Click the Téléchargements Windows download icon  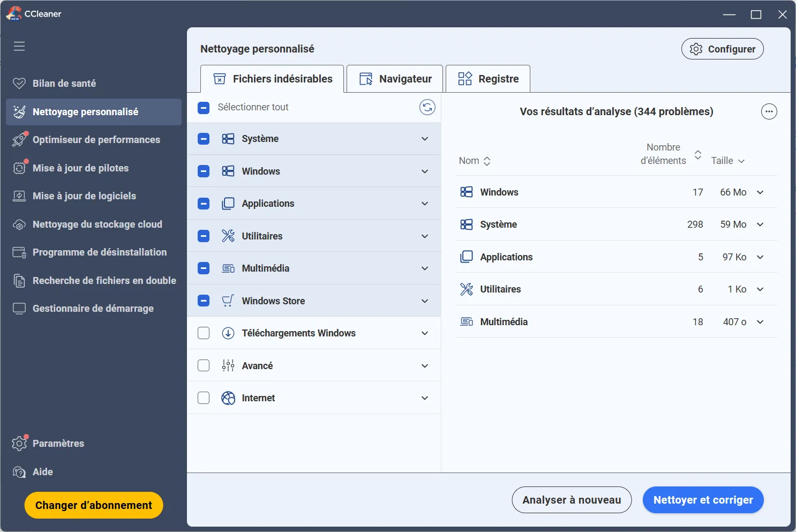228,333
